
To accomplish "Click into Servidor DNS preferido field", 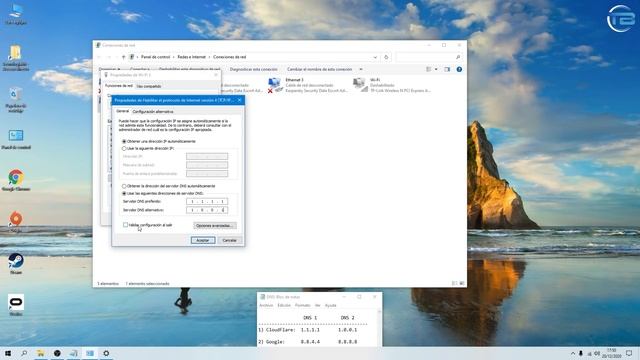I will click(x=207, y=202).
